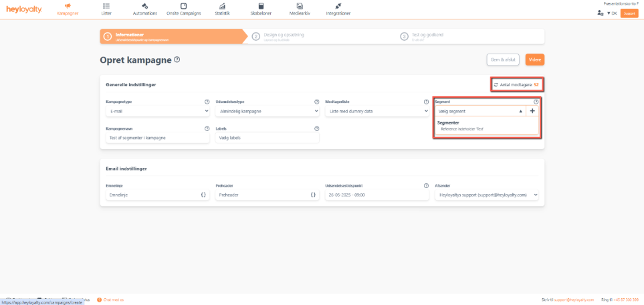Refresh the Antal modtagere count
This screenshot has height=305, width=644.
[x=496, y=85]
